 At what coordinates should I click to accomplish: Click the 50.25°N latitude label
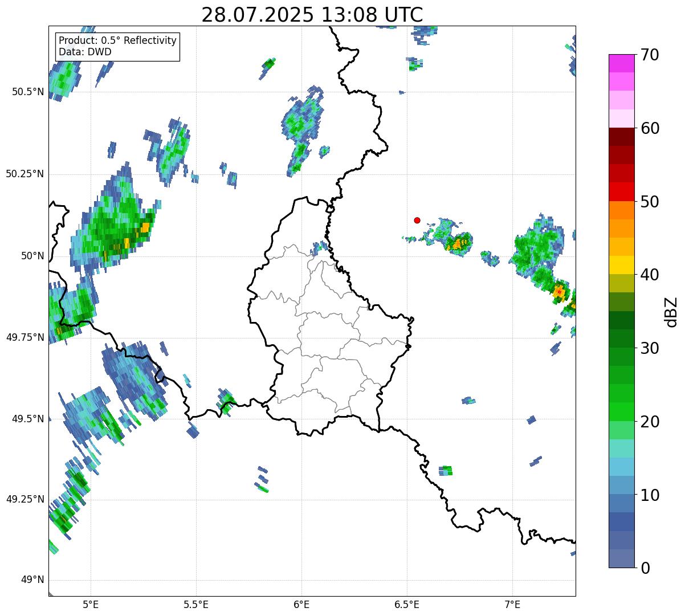[x=25, y=174]
